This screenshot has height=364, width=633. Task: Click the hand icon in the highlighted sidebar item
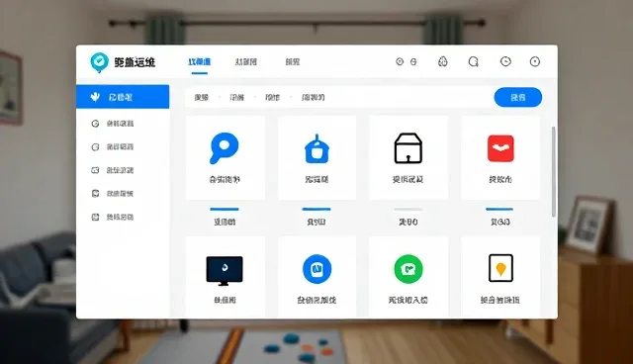[x=95, y=97]
